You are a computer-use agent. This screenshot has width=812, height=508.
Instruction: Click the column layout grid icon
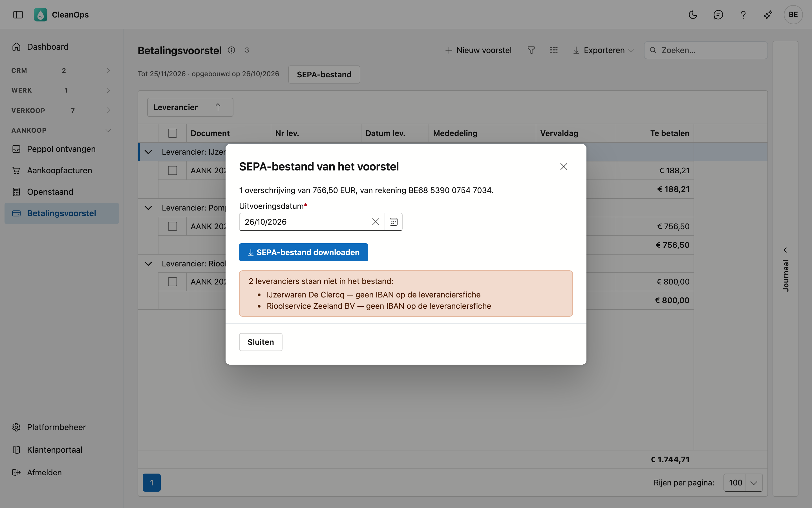[x=554, y=51]
